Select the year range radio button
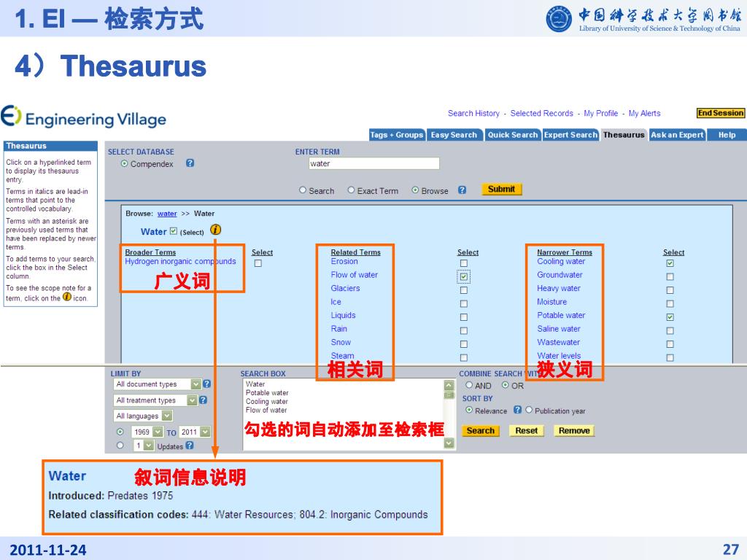The height and width of the screenshot is (560, 747). (x=120, y=432)
